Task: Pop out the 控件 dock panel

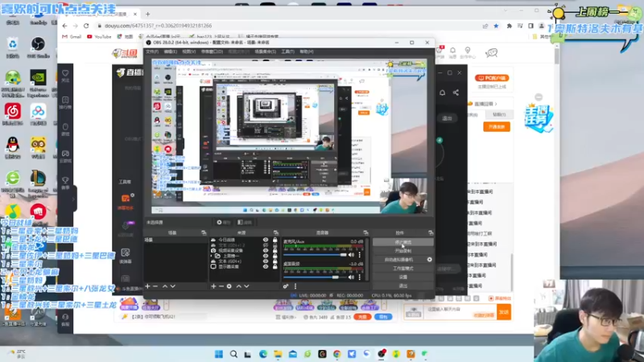Action: pos(431,232)
